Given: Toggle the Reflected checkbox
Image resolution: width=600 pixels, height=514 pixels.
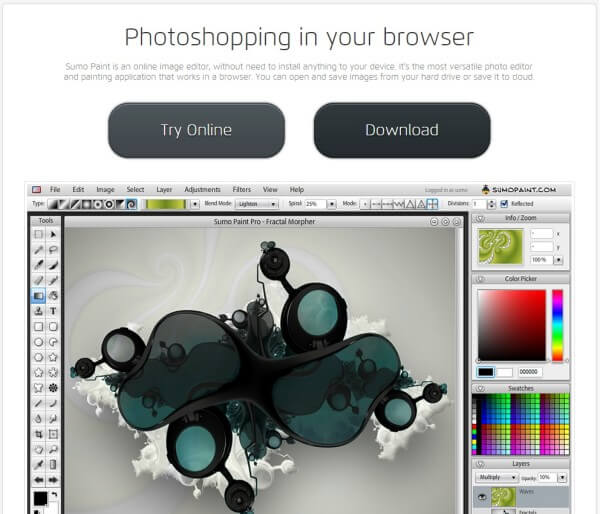Looking at the screenshot, I should point(504,204).
